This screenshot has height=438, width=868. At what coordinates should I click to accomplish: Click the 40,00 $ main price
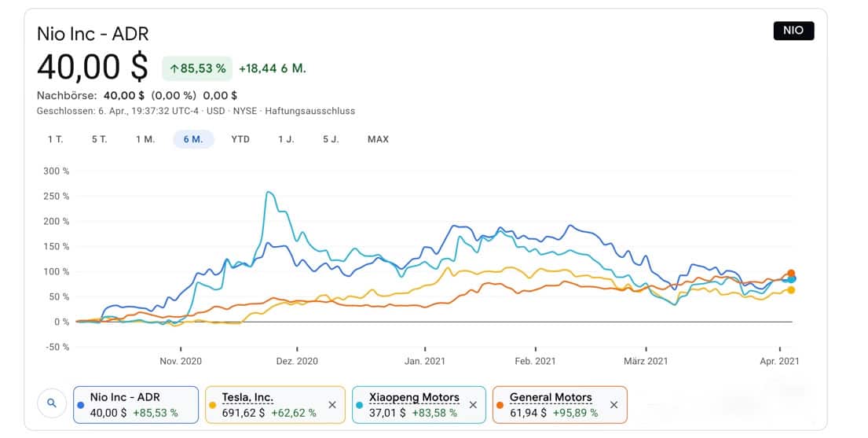[x=93, y=67]
